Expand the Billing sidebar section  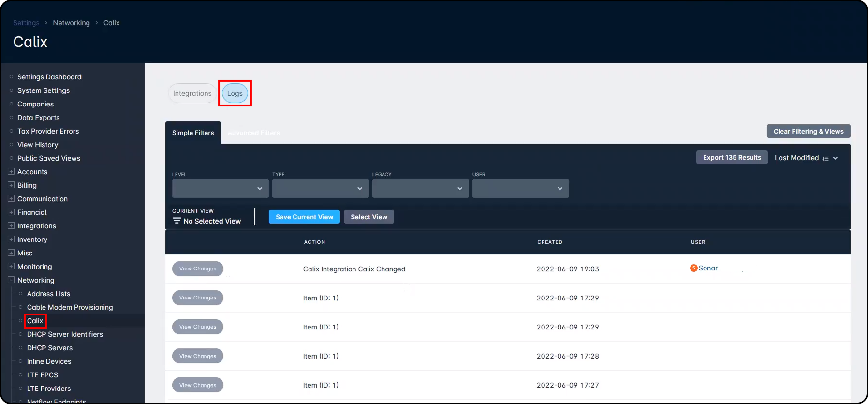tap(11, 185)
